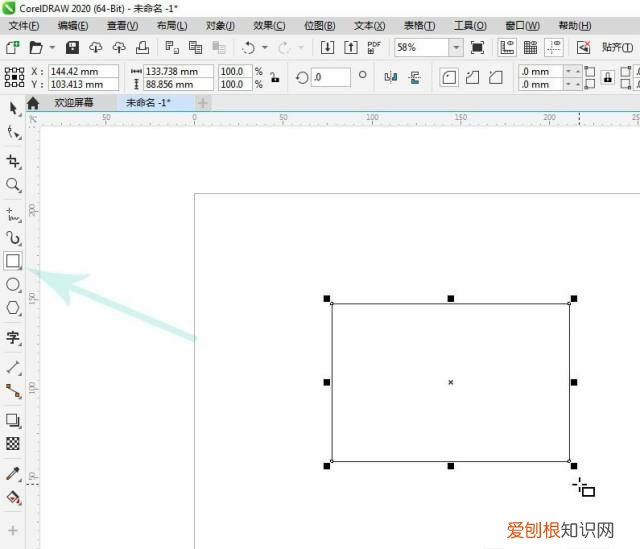Adjust bottom corner radius stepper
Screen dimensions: 640x549
point(573,84)
